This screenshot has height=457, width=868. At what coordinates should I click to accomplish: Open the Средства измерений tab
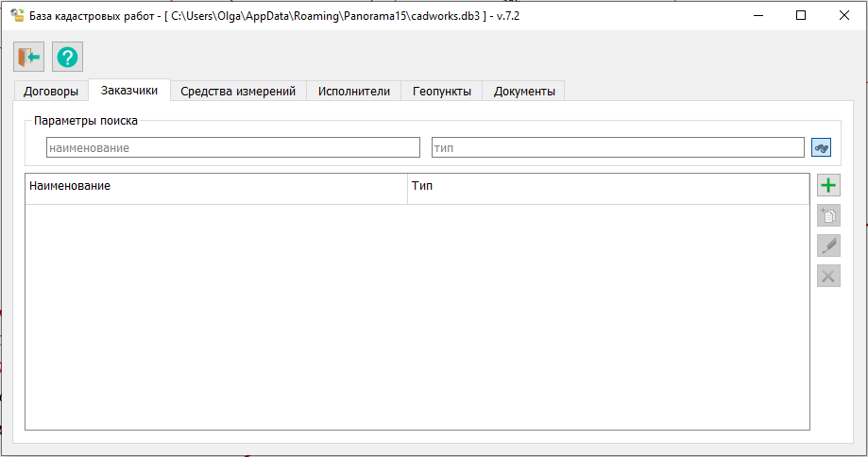238,92
